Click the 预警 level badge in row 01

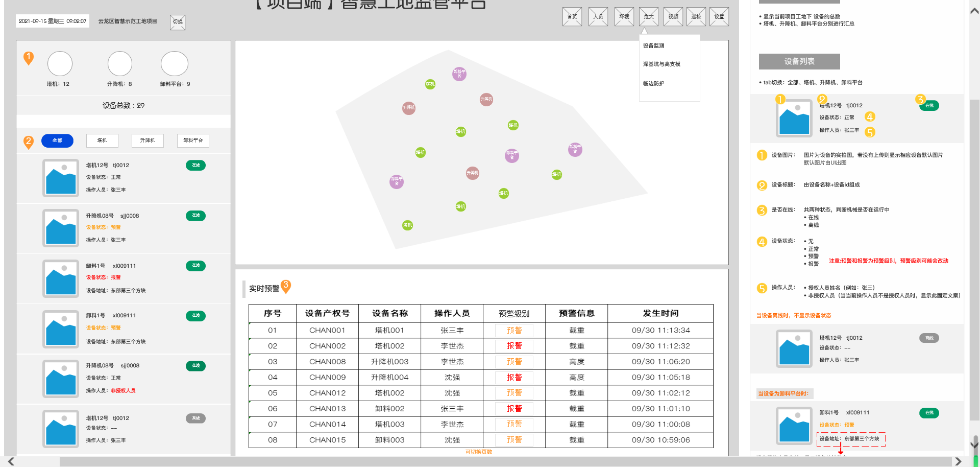pyautogui.click(x=514, y=331)
